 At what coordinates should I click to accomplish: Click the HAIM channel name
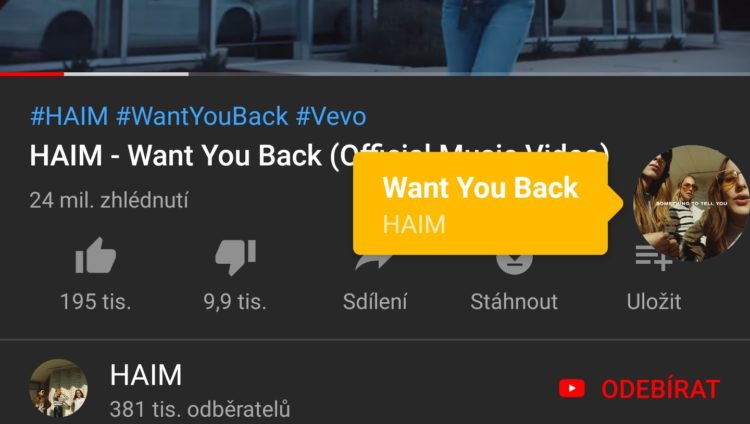point(146,375)
